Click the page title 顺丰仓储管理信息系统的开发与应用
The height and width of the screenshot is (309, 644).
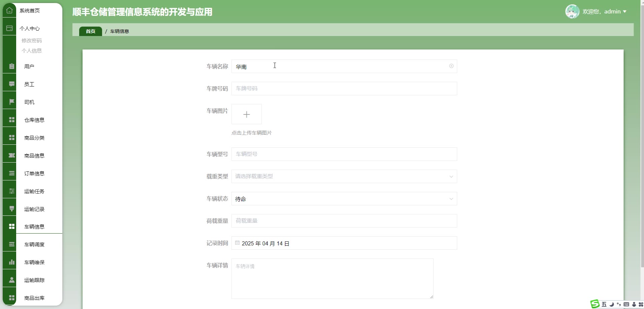click(x=142, y=12)
